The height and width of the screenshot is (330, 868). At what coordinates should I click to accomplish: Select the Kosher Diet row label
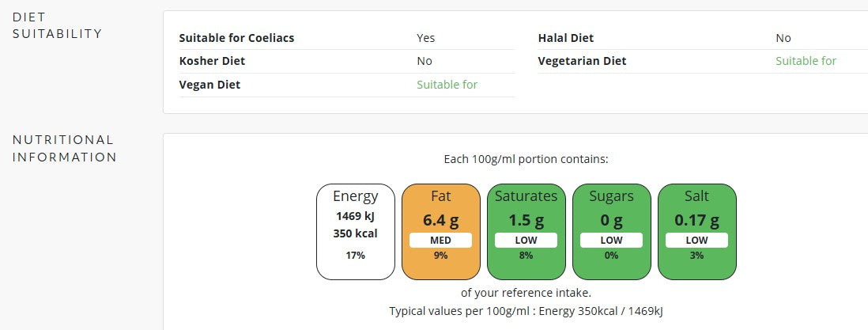point(212,61)
